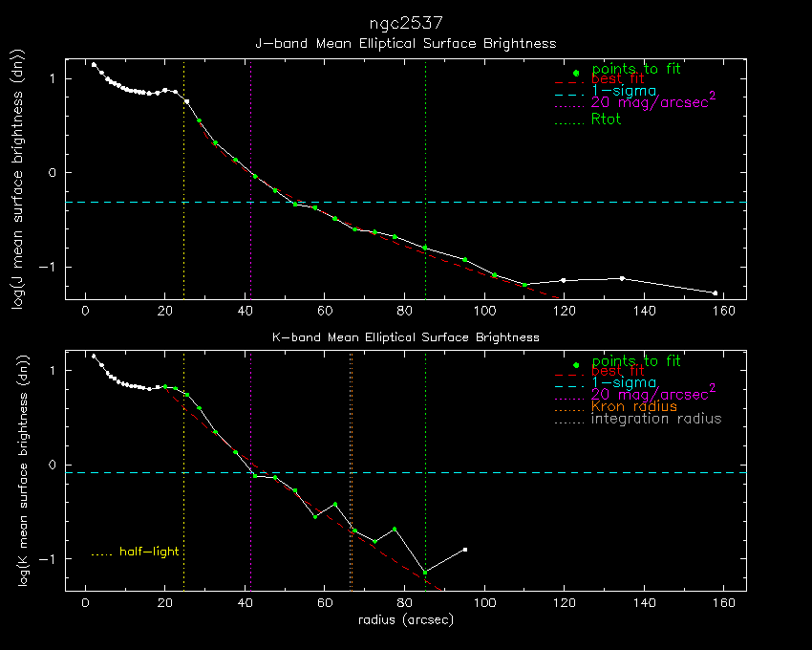Click the 1-sigma legend entry in J-band plot
The image size is (812, 650).
pyautogui.click(x=623, y=91)
